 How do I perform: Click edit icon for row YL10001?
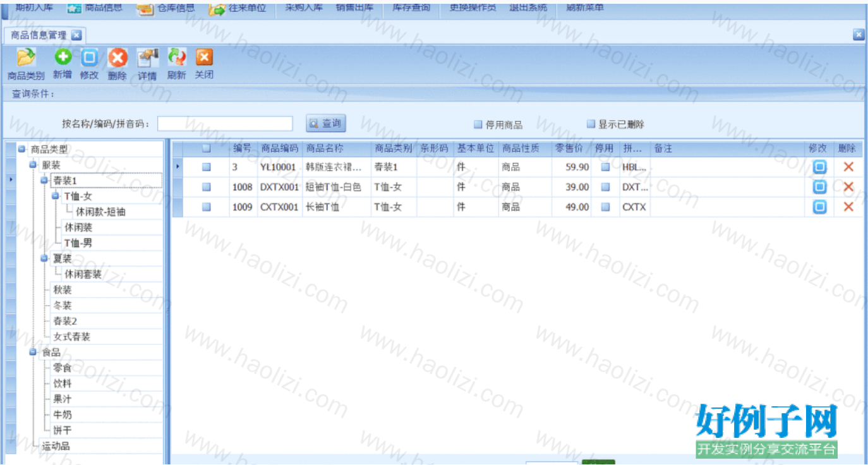(819, 167)
